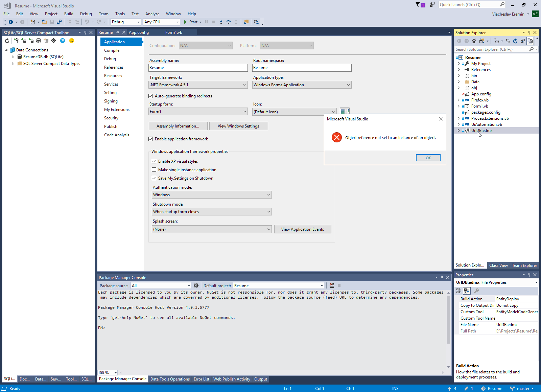
Task: Open the Build menu
Action: 69,14
